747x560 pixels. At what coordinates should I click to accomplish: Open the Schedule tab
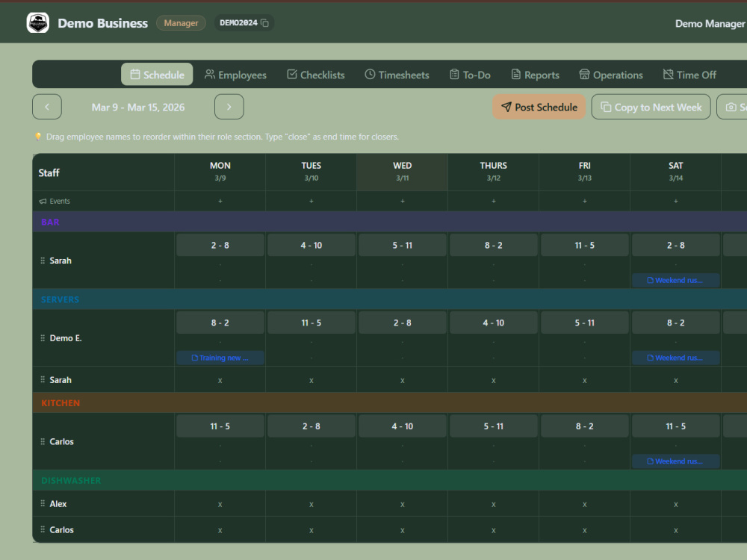tap(157, 75)
